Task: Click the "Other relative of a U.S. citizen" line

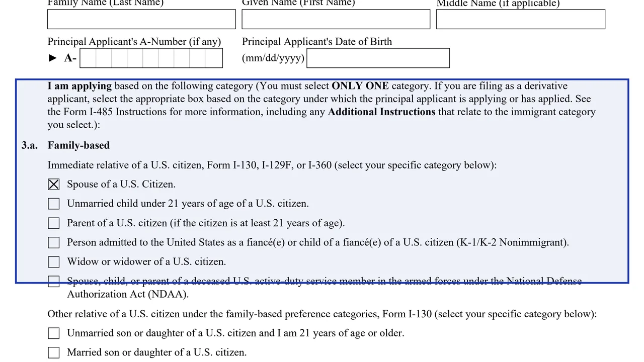Action: coord(322,314)
